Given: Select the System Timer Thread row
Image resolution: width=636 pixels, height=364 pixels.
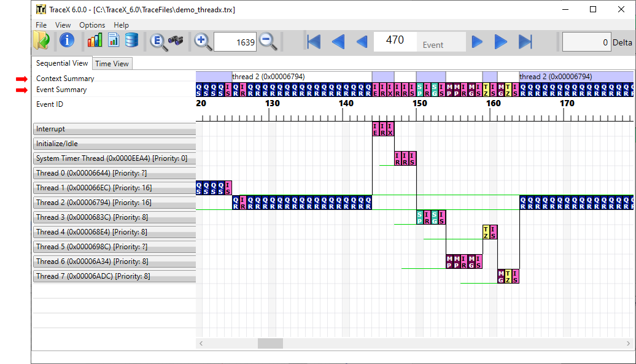Looking at the screenshot, I should point(114,158).
